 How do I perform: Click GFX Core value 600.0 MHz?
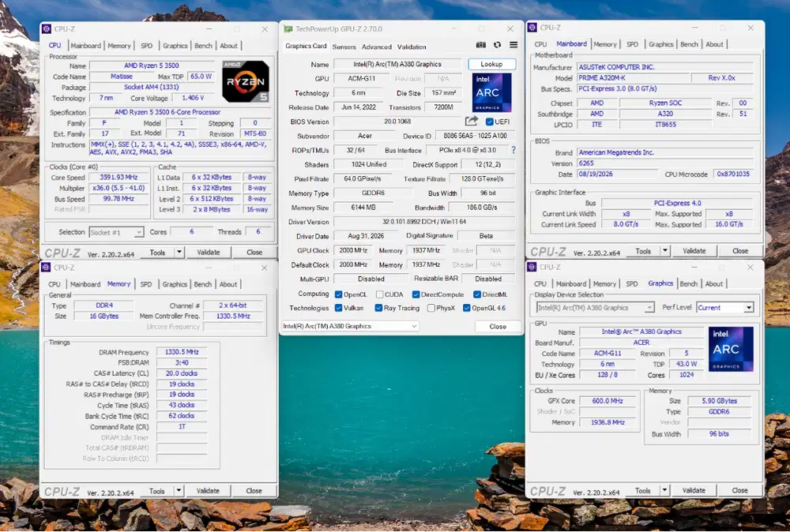click(x=608, y=401)
